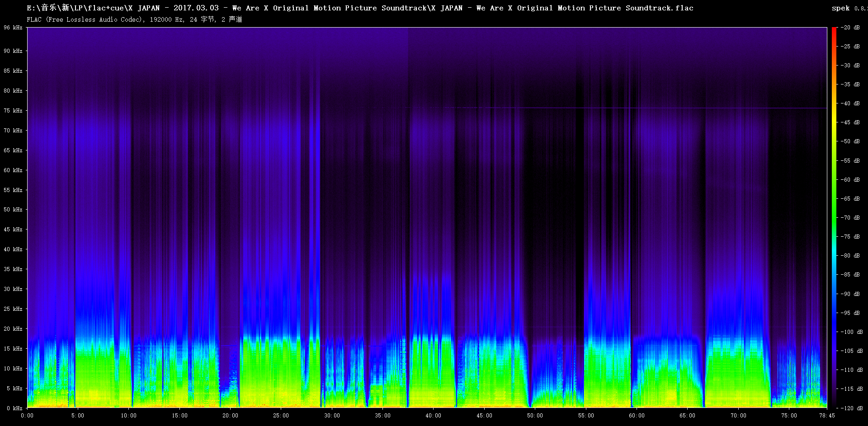Image resolution: width=868 pixels, height=426 pixels.
Task: Click the 0:00 time label
Action: point(27,416)
